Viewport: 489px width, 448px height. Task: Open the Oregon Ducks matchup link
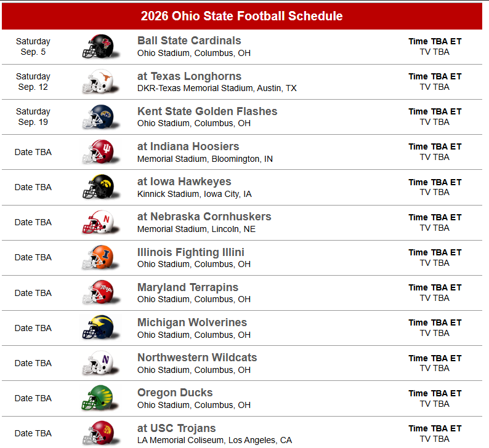click(x=175, y=393)
